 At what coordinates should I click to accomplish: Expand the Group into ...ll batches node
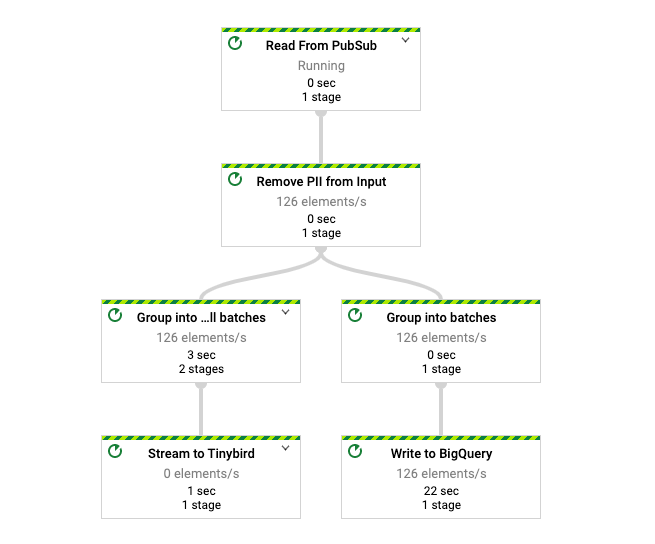[285, 313]
